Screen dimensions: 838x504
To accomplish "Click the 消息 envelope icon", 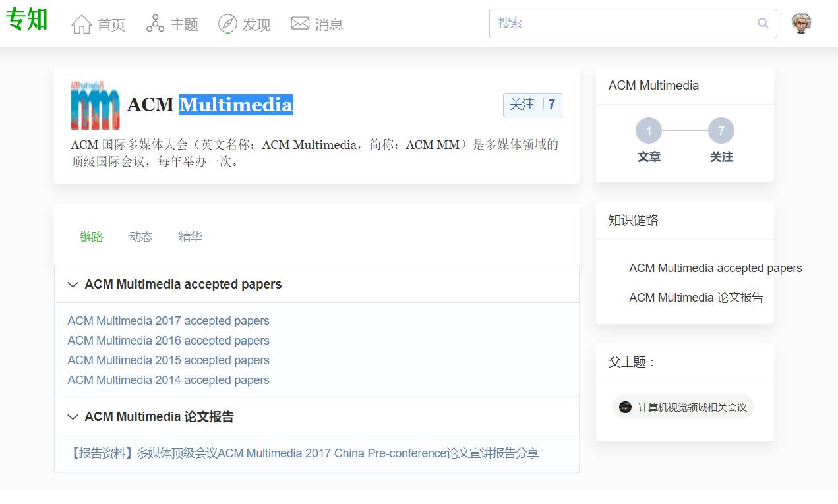I will point(300,24).
